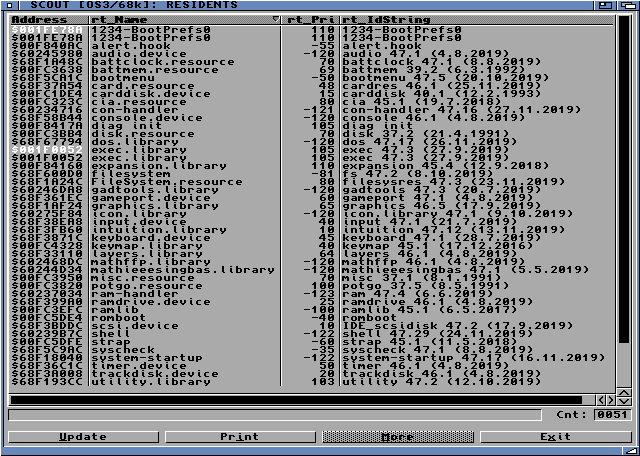Select the utility.library row

311,382
